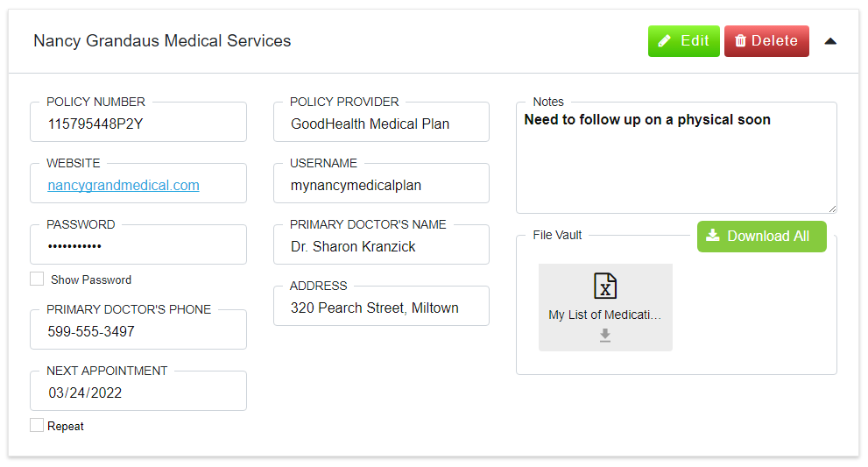Click the Password field
The height and width of the screenshot is (467, 868).
tap(138, 244)
